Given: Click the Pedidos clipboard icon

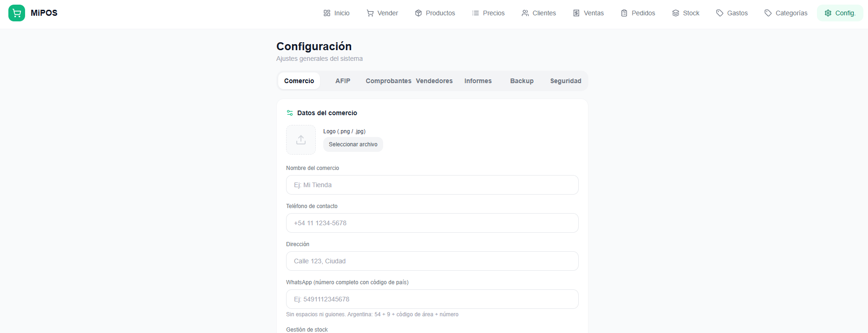Looking at the screenshot, I should [624, 13].
